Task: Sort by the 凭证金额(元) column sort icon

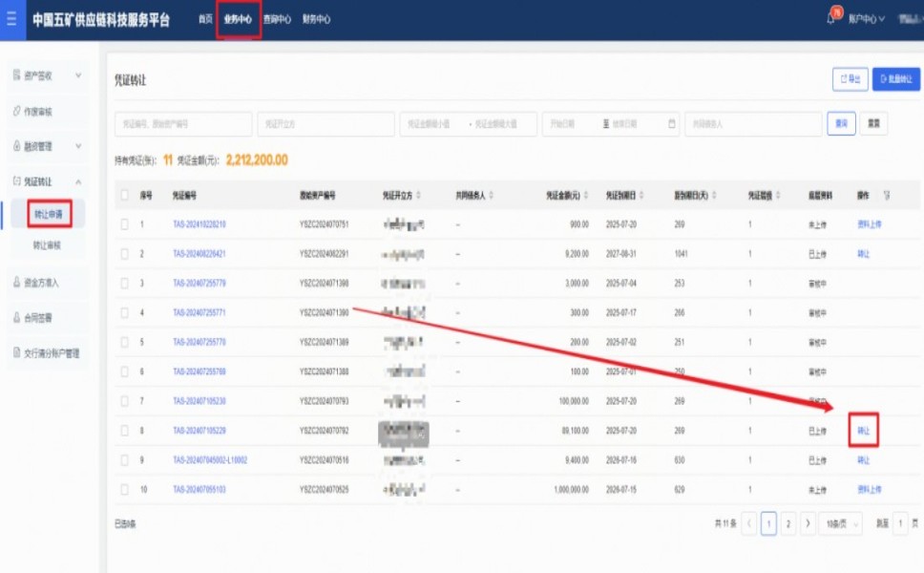Action: click(x=588, y=195)
